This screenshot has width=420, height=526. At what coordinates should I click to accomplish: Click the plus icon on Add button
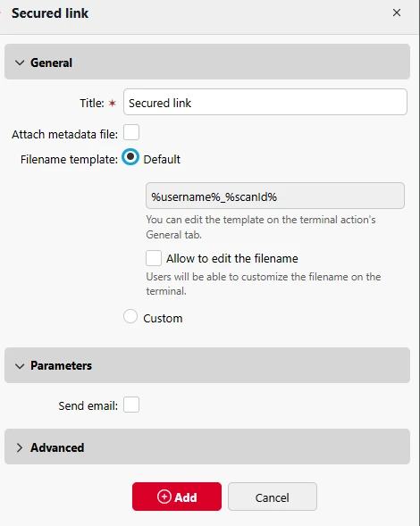tap(164, 497)
